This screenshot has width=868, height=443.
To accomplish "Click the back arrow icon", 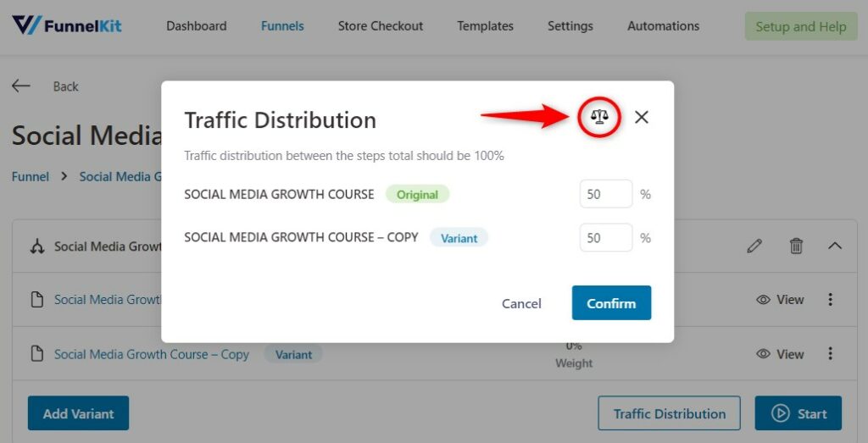I will (21, 86).
